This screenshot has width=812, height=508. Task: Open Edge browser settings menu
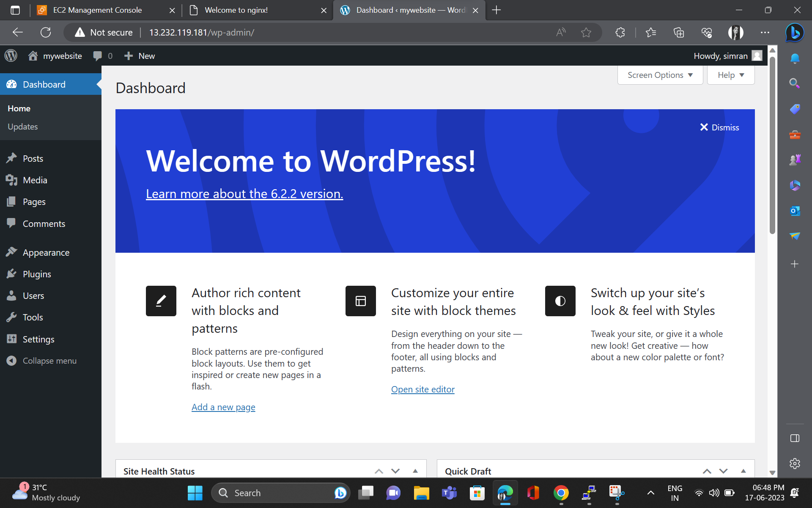(765, 32)
